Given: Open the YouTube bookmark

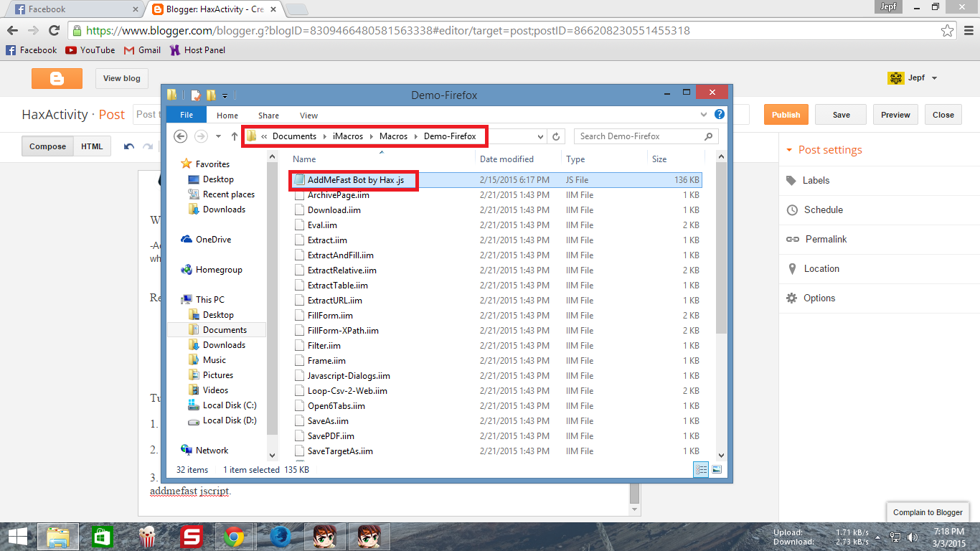Looking at the screenshot, I should pos(90,50).
